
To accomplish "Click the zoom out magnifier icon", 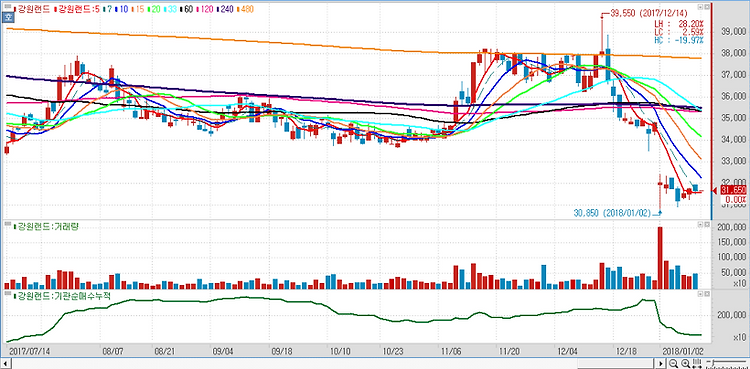I will coord(673,363).
